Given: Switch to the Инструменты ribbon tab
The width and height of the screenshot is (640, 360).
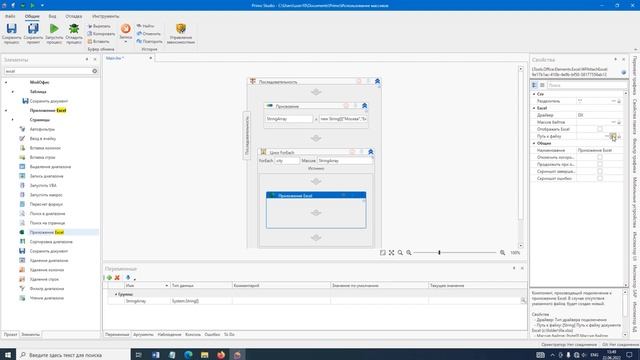Looking at the screenshot, I should 105,16.
